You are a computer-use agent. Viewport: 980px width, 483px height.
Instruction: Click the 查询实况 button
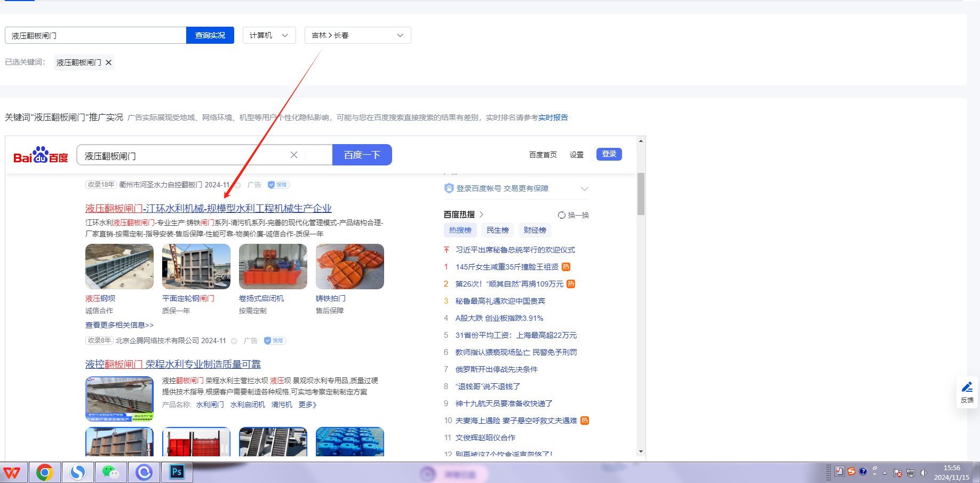coord(210,35)
